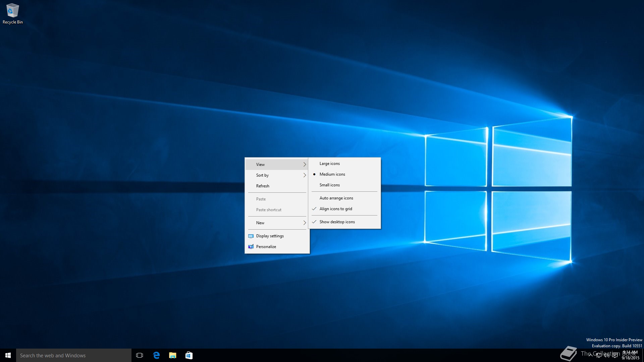Enable Auto arrange icons

tap(344, 198)
